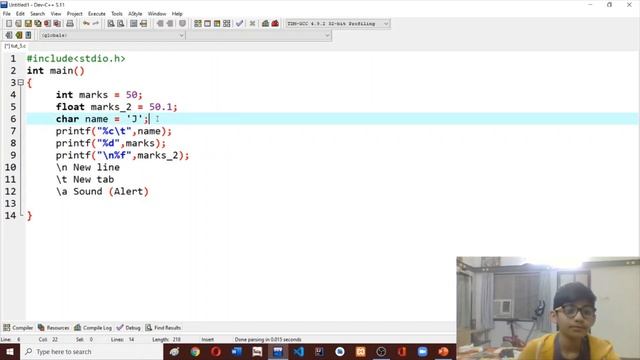Open Visual Studio Code from the taskbar
The width and height of the screenshot is (640, 360).
click(x=298, y=351)
